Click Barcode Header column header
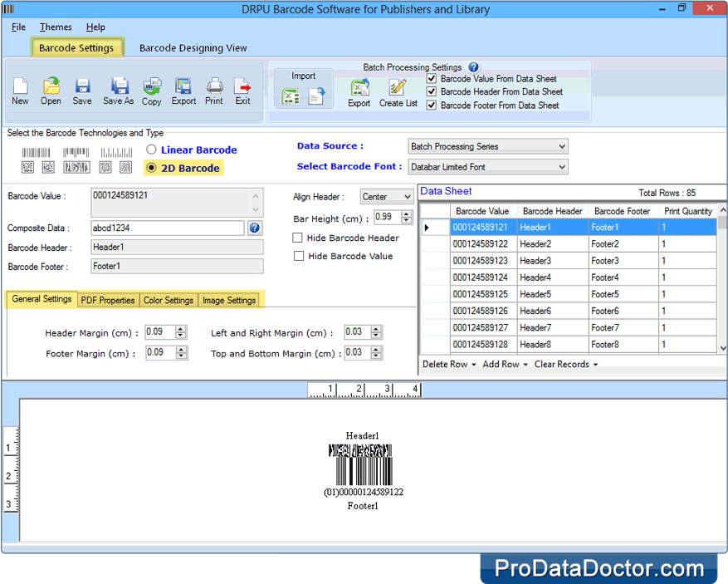Screen dimensions: 728x584 point(553,211)
